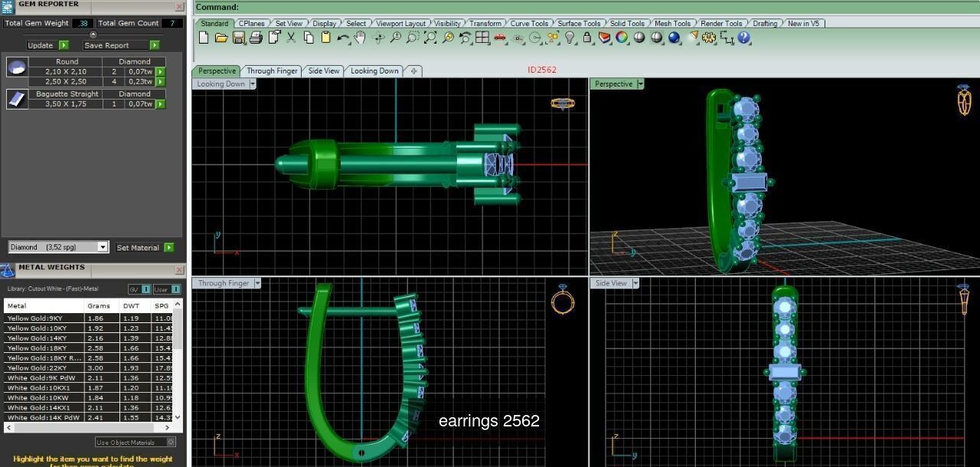Collapse Gem Reporter header with up arrow

[x=93, y=34]
